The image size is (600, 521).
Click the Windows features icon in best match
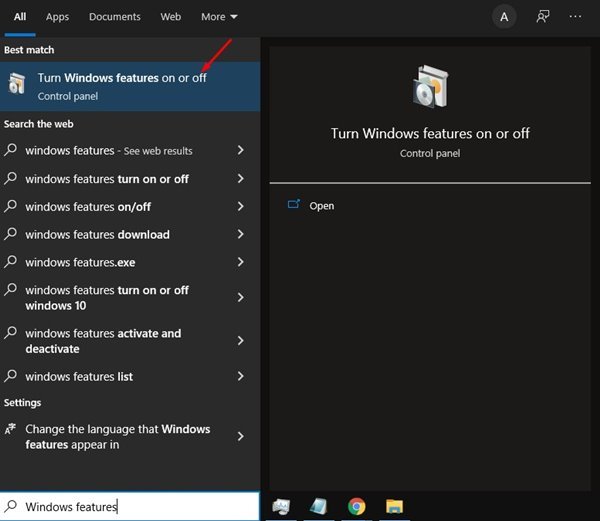pyautogui.click(x=17, y=83)
